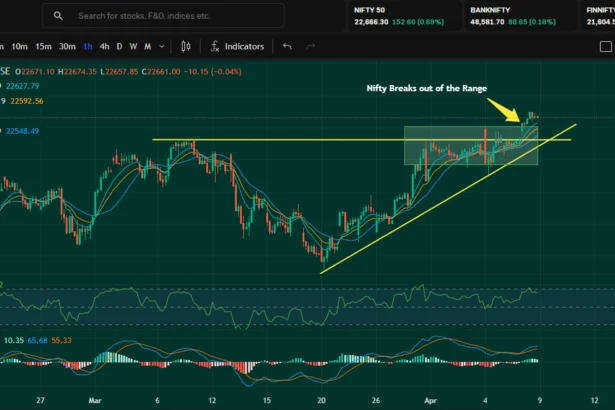Undo the last chart action
The height and width of the screenshot is (410, 615).
288,46
